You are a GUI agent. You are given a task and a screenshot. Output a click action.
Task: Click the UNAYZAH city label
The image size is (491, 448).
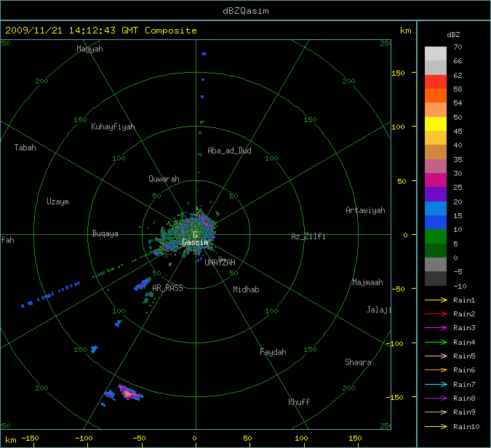tap(220, 263)
